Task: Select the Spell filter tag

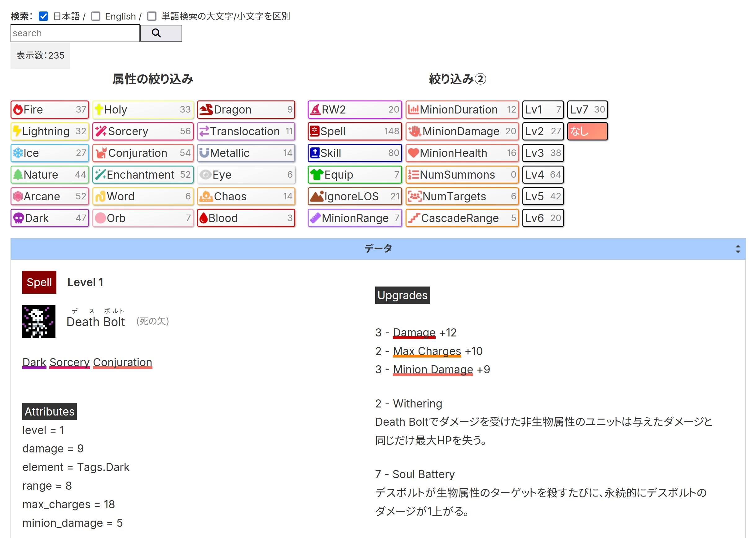Action: tap(354, 131)
